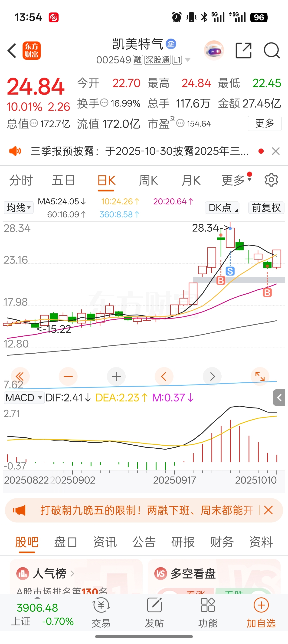288x644 pixels.
Task: Collapse indicator side panel arrow
Action: point(279,398)
